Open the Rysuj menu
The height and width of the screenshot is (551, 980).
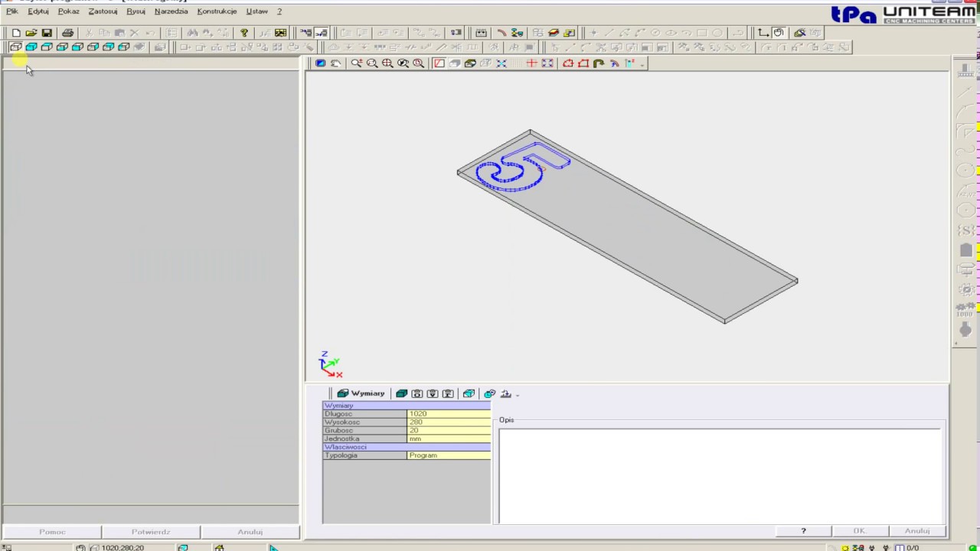[136, 11]
